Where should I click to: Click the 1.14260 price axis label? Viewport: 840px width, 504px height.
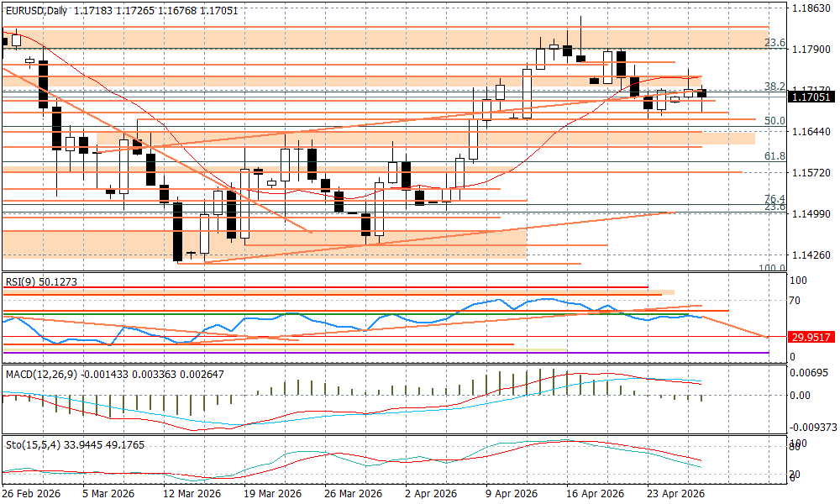coord(811,255)
